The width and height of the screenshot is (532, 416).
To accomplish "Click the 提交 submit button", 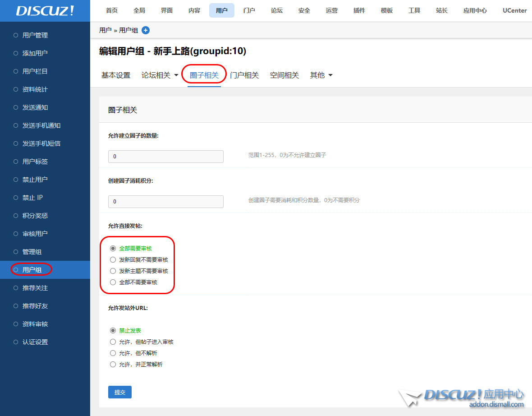I will [x=120, y=392].
